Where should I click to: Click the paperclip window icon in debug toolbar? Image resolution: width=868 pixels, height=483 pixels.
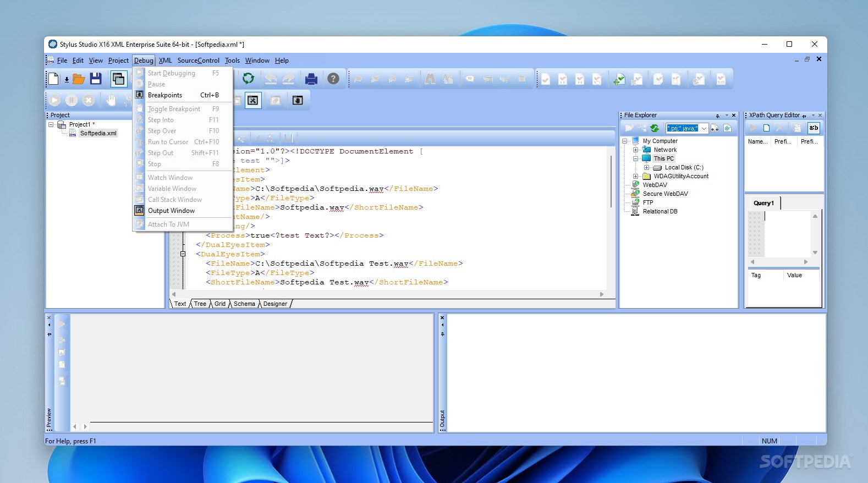point(276,100)
